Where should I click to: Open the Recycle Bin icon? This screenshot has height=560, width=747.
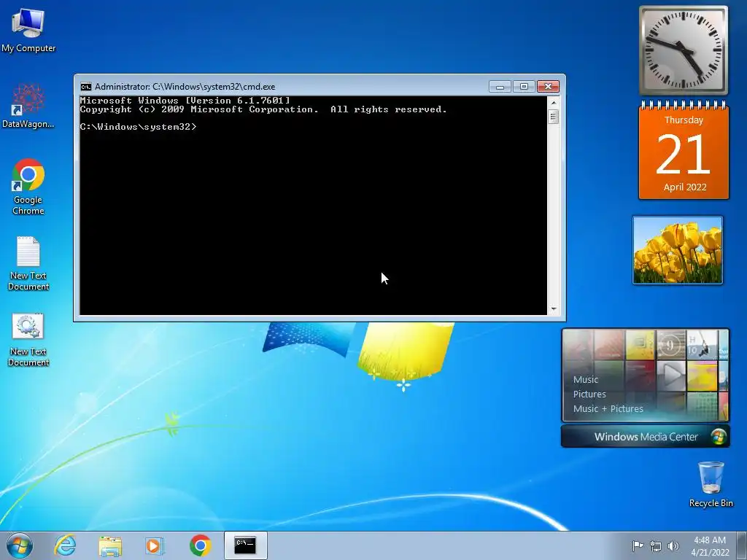click(x=711, y=484)
